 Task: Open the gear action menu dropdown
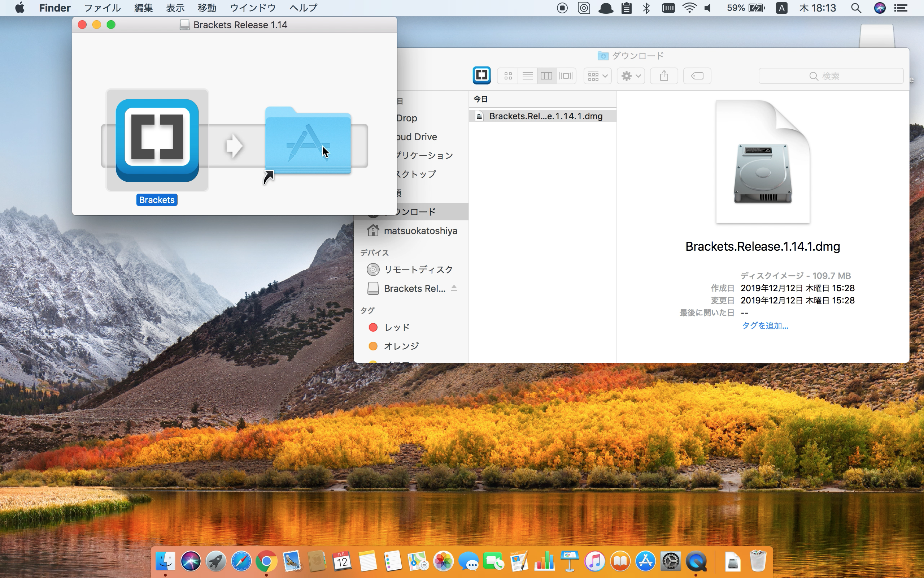(x=631, y=76)
